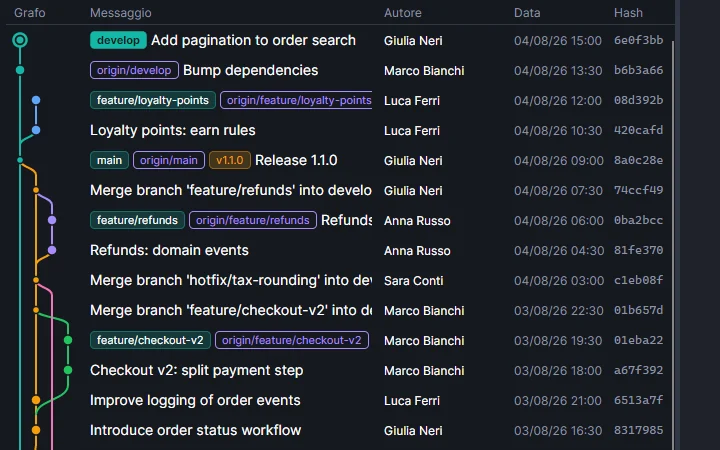Click hash 0ba2bcc
Viewport: 720px width, 450px height.
[x=638, y=220]
